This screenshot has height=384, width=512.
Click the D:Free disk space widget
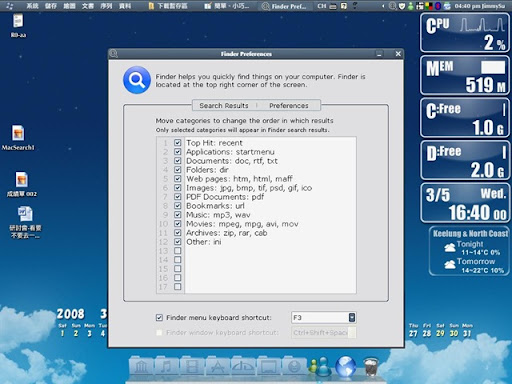465,160
